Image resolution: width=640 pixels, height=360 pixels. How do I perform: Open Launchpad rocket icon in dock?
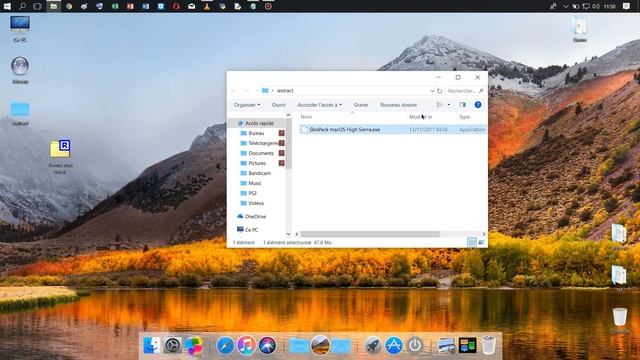point(373,345)
